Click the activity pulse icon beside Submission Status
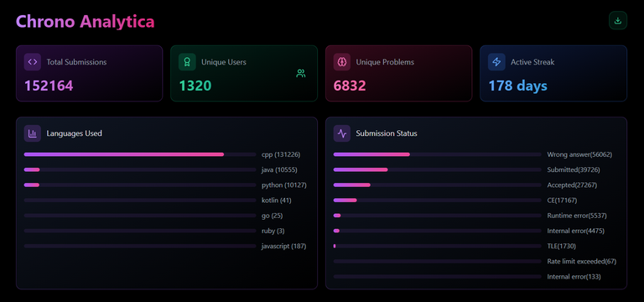Image resolution: width=644 pixels, height=302 pixels. [x=342, y=133]
